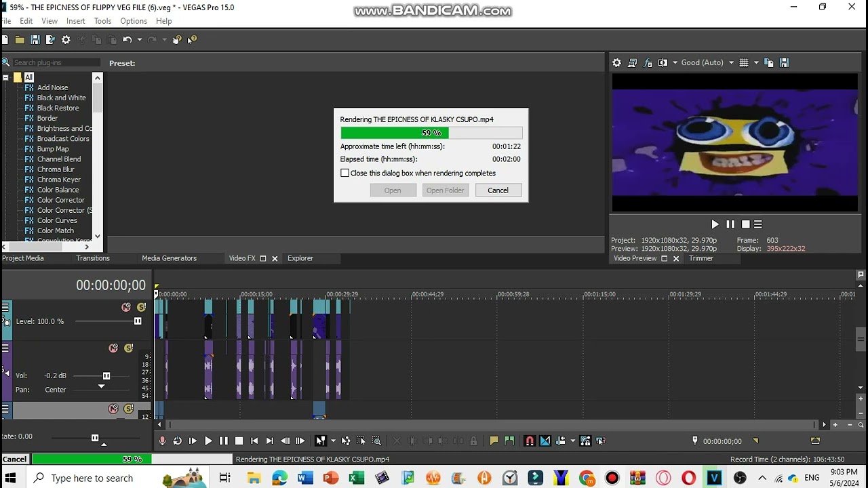Select Bump Map plug-in

(x=53, y=149)
